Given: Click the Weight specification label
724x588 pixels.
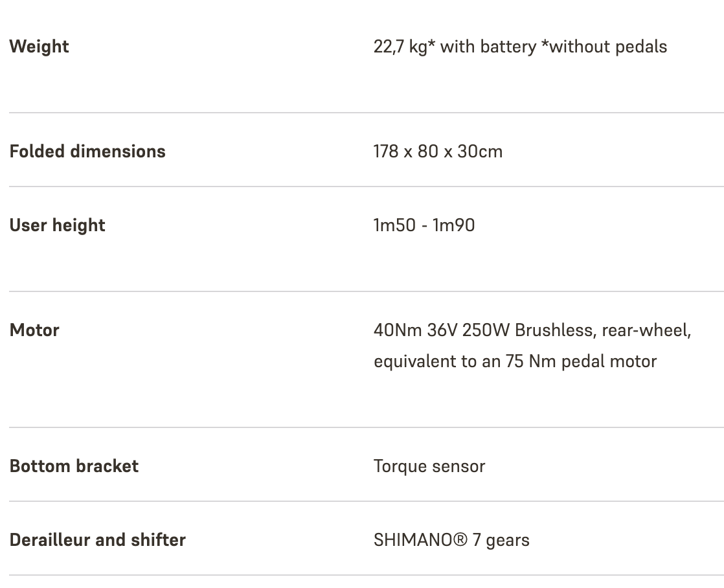Looking at the screenshot, I should [40, 47].
